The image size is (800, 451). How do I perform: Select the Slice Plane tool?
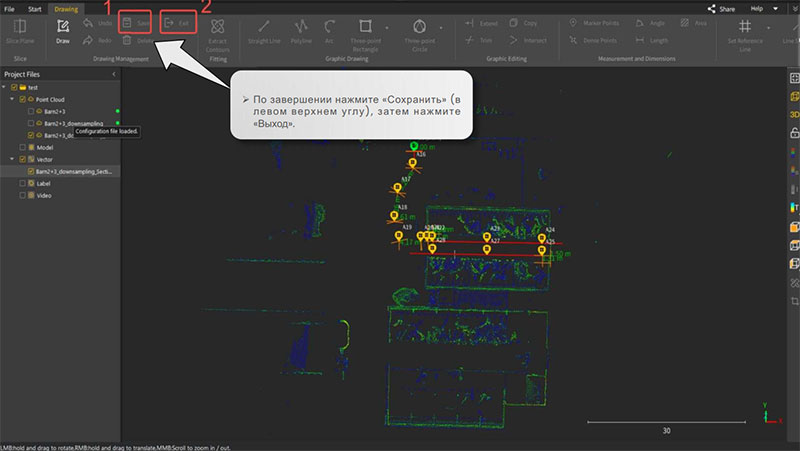(x=20, y=31)
